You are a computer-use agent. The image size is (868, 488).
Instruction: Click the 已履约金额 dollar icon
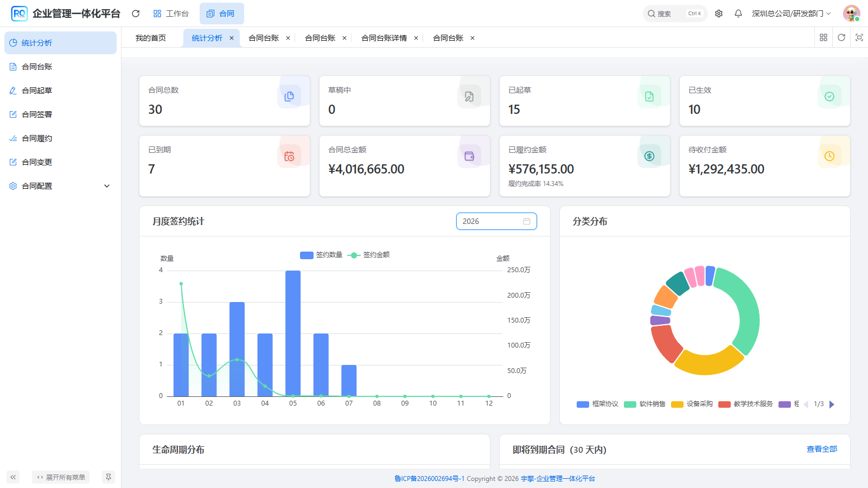[649, 156]
